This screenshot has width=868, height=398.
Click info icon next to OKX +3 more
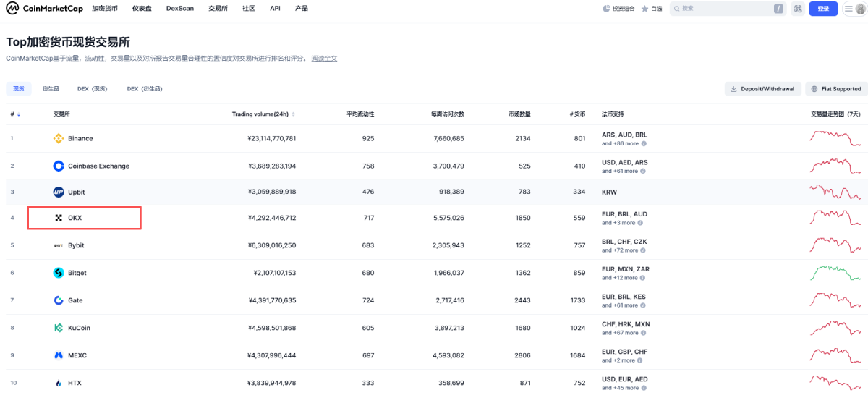(x=641, y=223)
